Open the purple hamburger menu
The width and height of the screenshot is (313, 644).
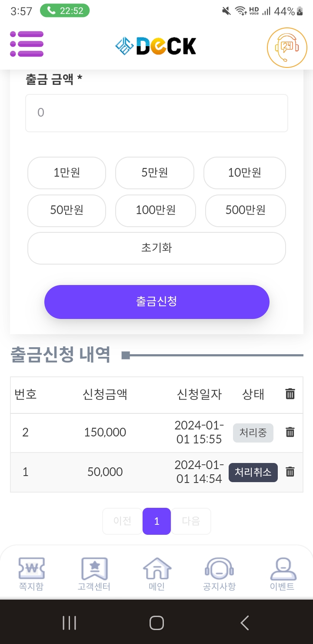(27, 44)
